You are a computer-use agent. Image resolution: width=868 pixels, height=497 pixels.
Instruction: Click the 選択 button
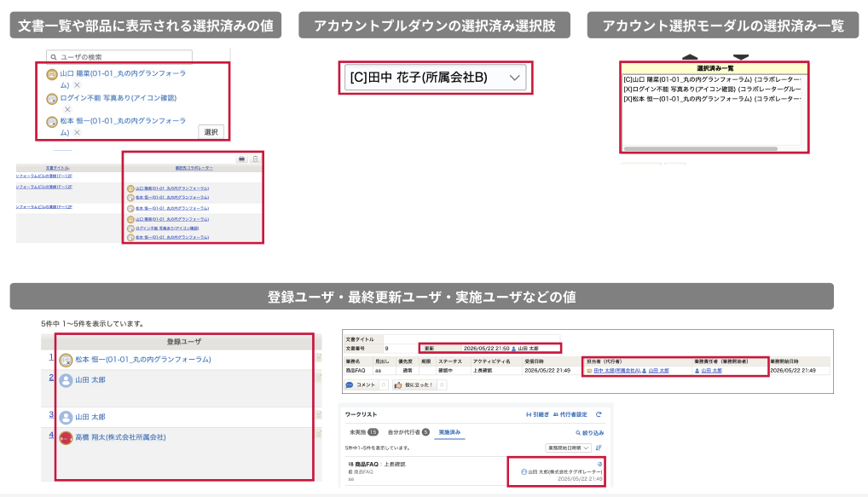tap(211, 132)
